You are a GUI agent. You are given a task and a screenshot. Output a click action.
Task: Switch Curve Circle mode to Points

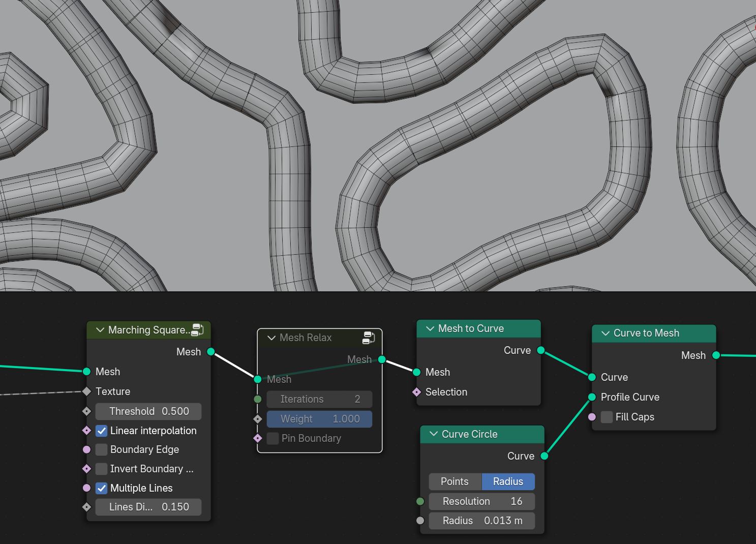tap(455, 481)
